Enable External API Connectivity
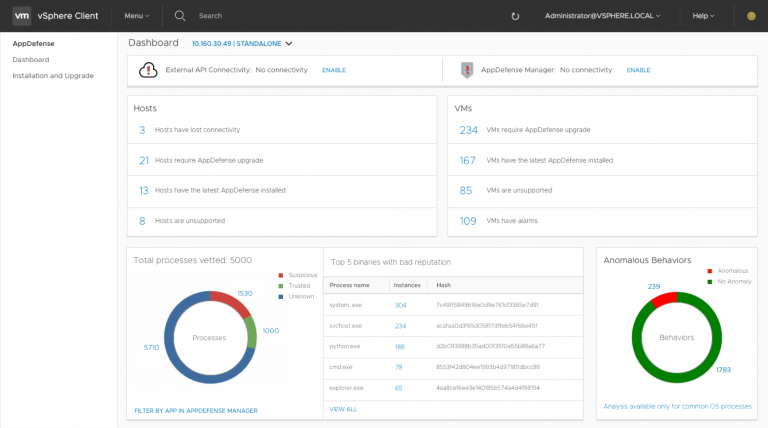Image resolution: width=768 pixels, height=428 pixels. [334, 70]
